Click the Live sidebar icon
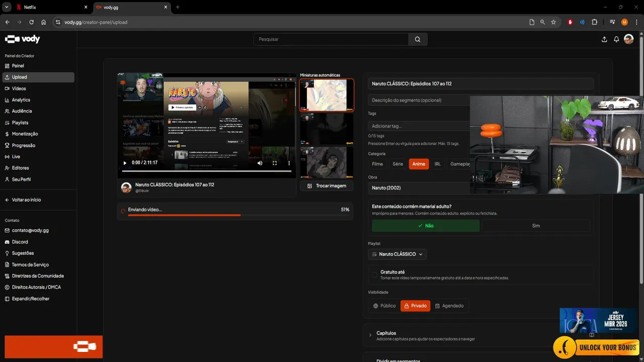This screenshot has height=362, width=644. (7, 157)
